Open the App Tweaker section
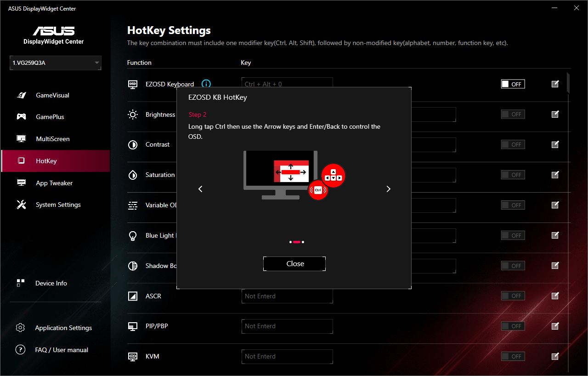The image size is (588, 376). [x=55, y=183]
